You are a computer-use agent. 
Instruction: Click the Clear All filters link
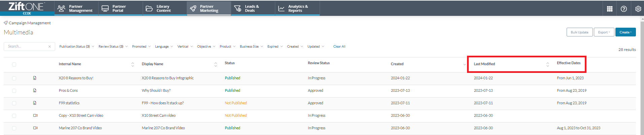tap(339, 47)
